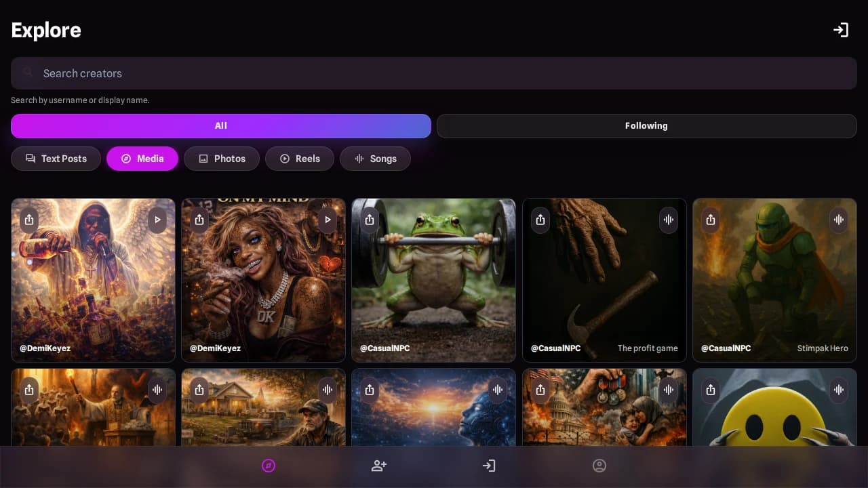Screen dimensions: 868x488
Task: Click the login icon in top-right corner
Action: click(x=841, y=30)
